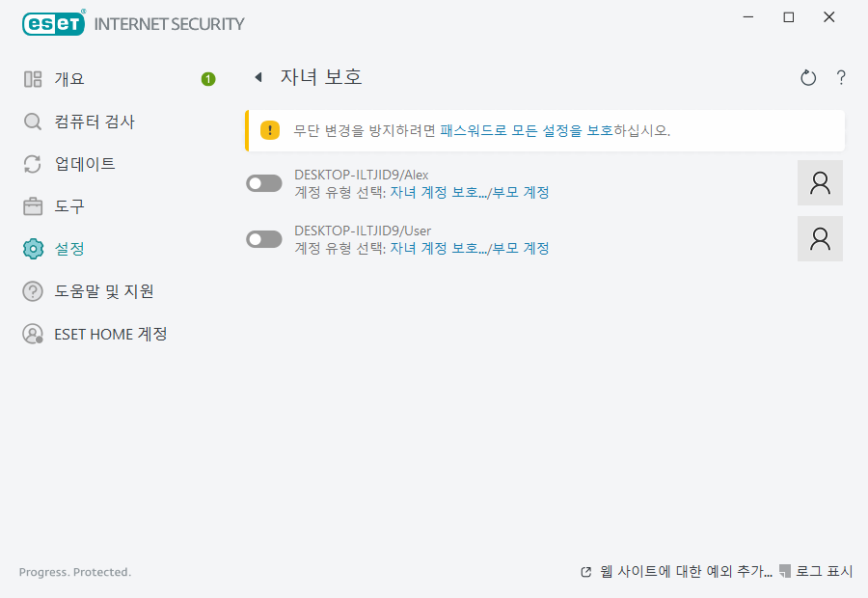This screenshot has height=598, width=868.
Task: Click the toolbox icon for 도구
Action: [x=33, y=206]
